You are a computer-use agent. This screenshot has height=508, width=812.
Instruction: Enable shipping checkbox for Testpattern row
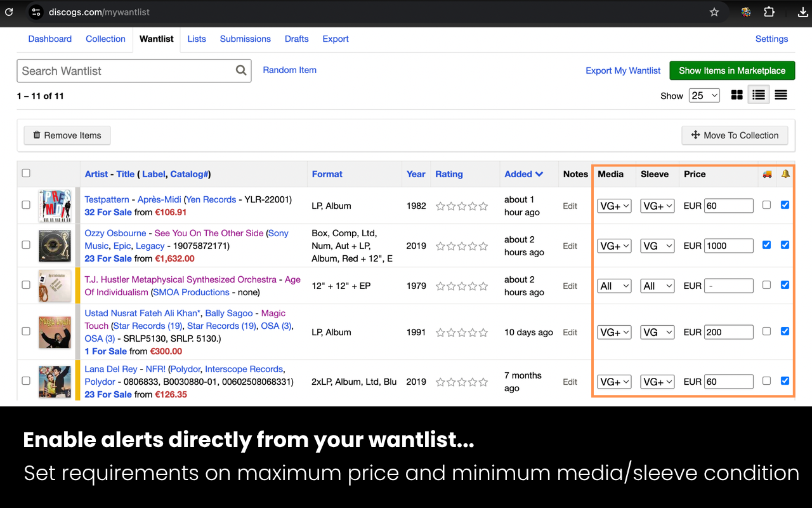(x=766, y=204)
